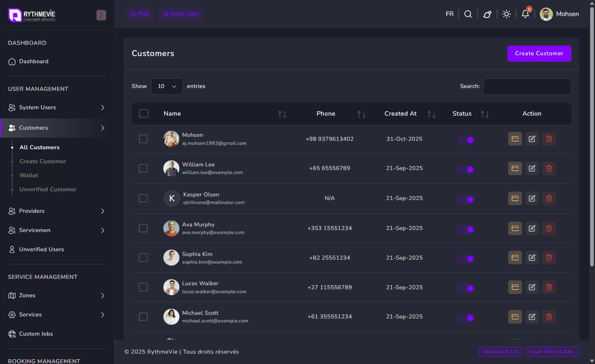The height and width of the screenshot is (364, 595).
Task: Click Ava Murphy's avatar thumbnail
Action: point(171,228)
